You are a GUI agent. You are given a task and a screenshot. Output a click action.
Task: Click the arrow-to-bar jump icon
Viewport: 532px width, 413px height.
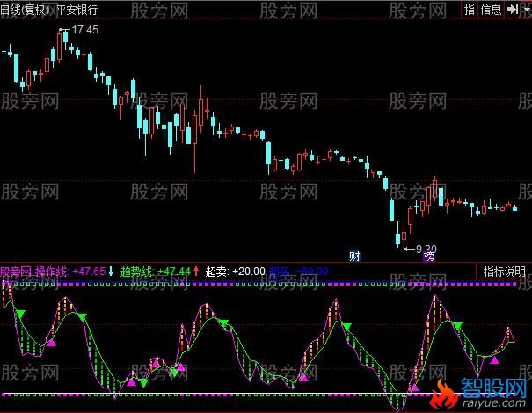pos(513,9)
